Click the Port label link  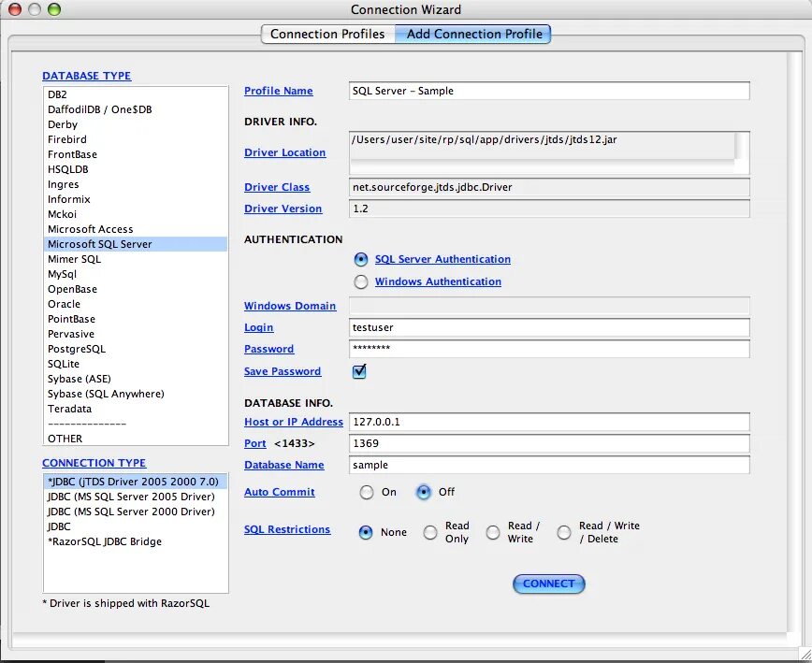coord(255,443)
